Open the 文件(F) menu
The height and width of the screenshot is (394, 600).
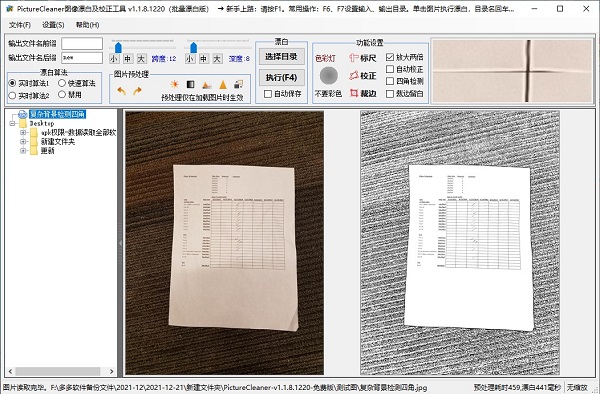(x=20, y=25)
